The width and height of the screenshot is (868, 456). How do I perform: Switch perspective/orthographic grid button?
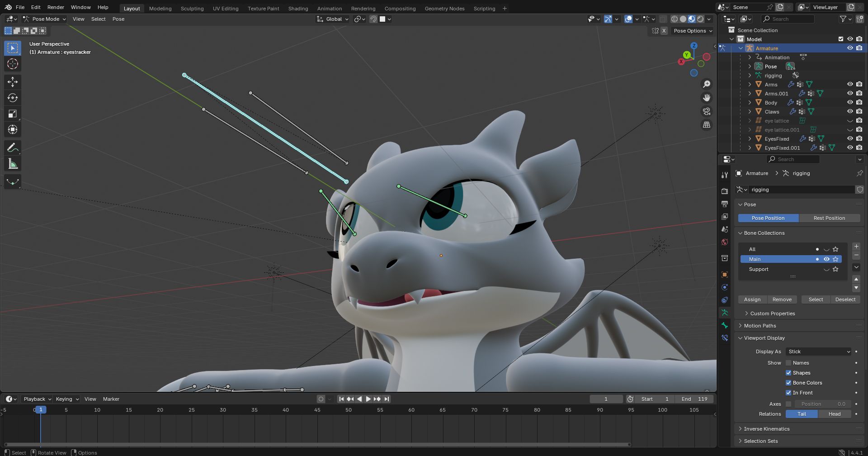pos(707,125)
